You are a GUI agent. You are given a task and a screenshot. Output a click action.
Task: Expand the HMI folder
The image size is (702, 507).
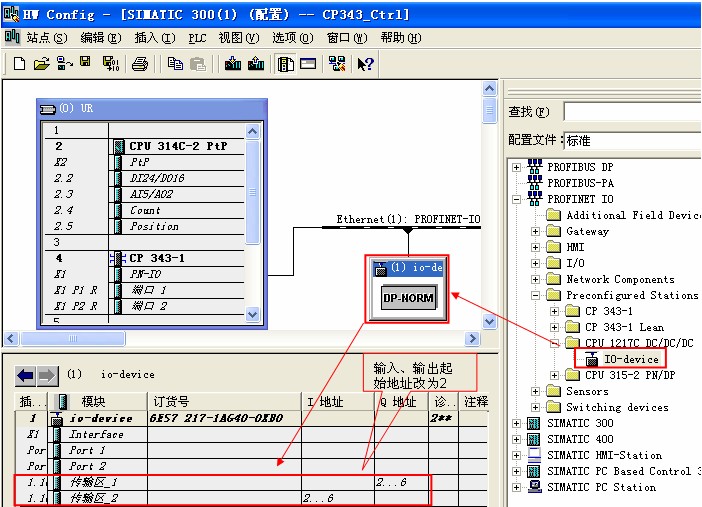535,247
